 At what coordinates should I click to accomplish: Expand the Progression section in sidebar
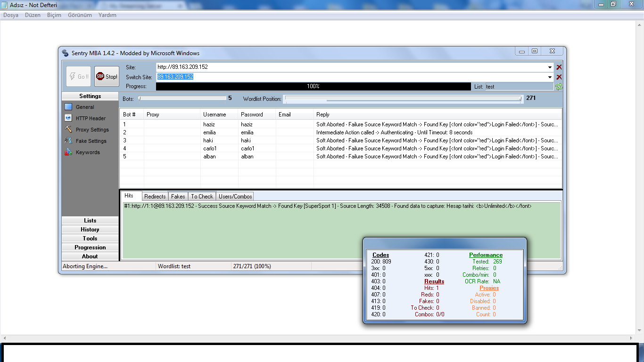(x=90, y=247)
